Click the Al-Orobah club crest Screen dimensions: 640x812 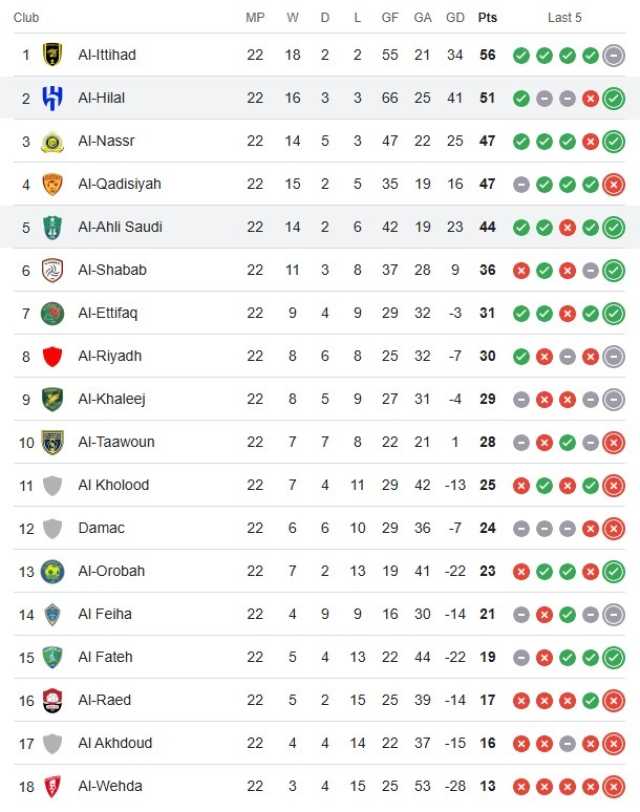[52, 572]
